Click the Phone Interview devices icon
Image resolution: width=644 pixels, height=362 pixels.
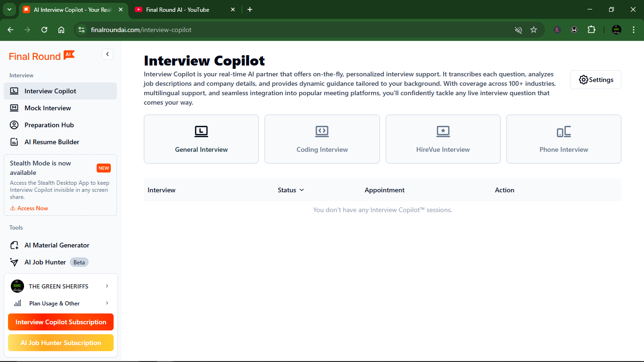tap(564, 132)
